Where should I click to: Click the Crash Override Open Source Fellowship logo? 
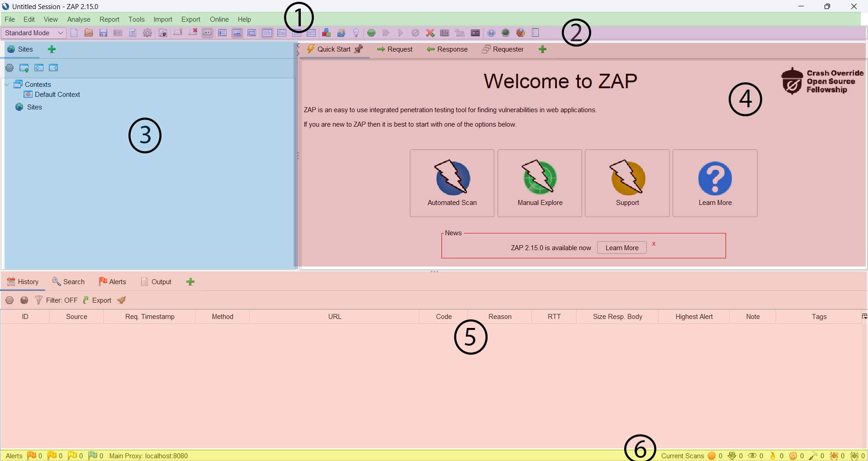[822, 81]
